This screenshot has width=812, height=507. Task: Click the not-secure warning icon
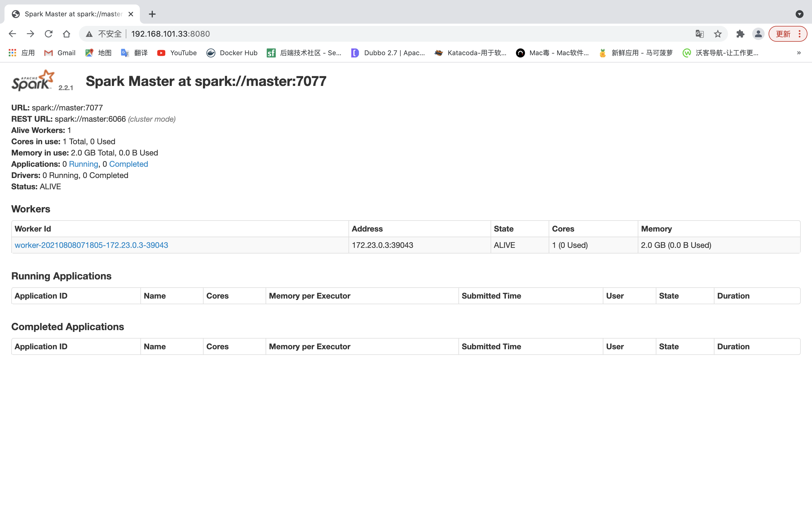(89, 34)
